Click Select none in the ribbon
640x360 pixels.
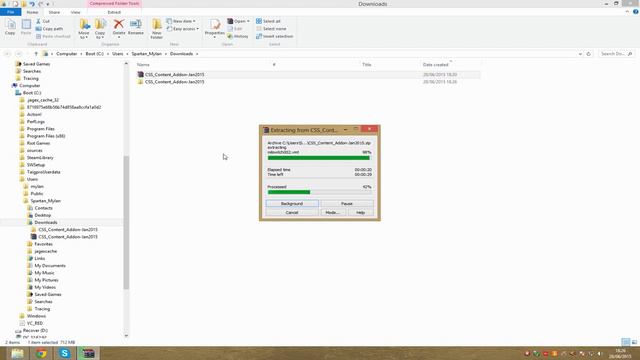point(271,29)
